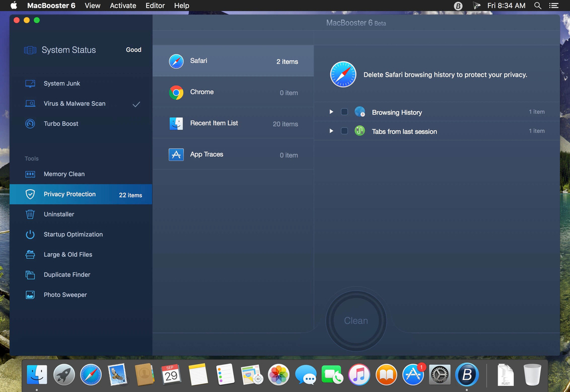
Task: Open the Turbo Boost tool
Action: tap(61, 123)
